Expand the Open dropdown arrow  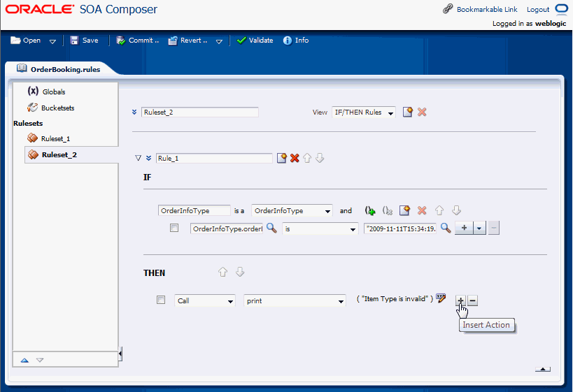point(52,41)
